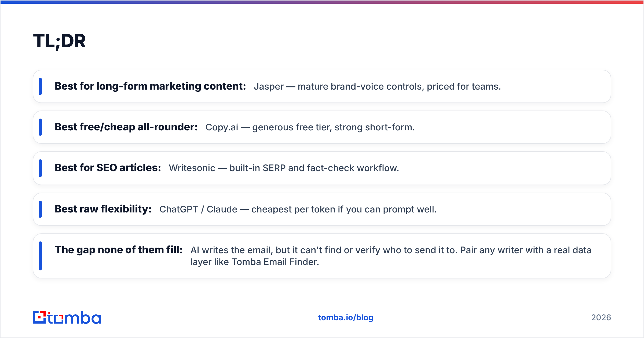This screenshot has width=644, height=338.
Task: Select the Best for SEO articles label
Action: [x=108, y=168]
